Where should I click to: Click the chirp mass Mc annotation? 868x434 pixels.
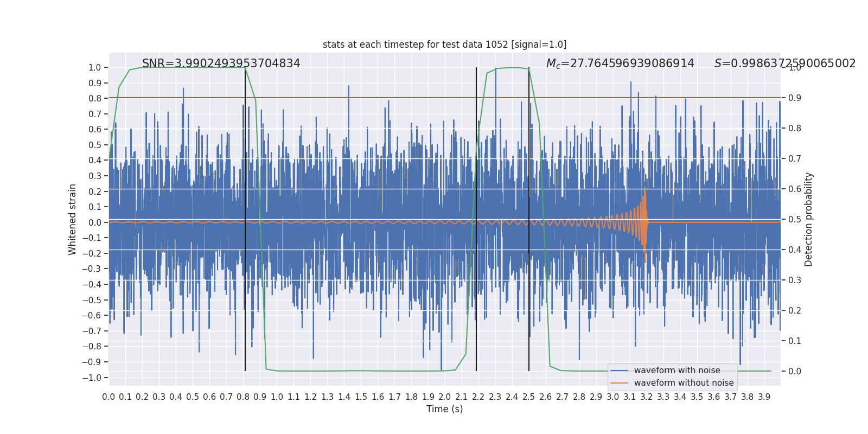pyautogui.click(x=620, y=63)
